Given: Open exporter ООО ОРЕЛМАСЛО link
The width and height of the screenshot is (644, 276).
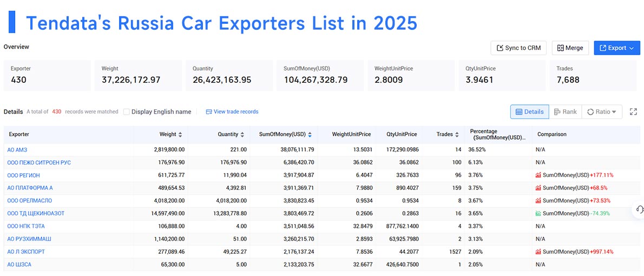Looking at the screenshot, I should [x=30, y=201].
